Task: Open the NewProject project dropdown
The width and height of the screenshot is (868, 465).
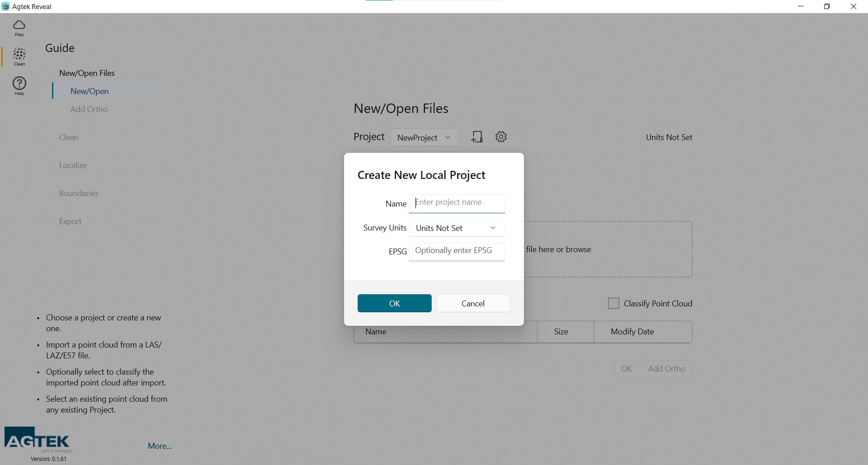Action: pyautogui.click(x=425, y=137)
